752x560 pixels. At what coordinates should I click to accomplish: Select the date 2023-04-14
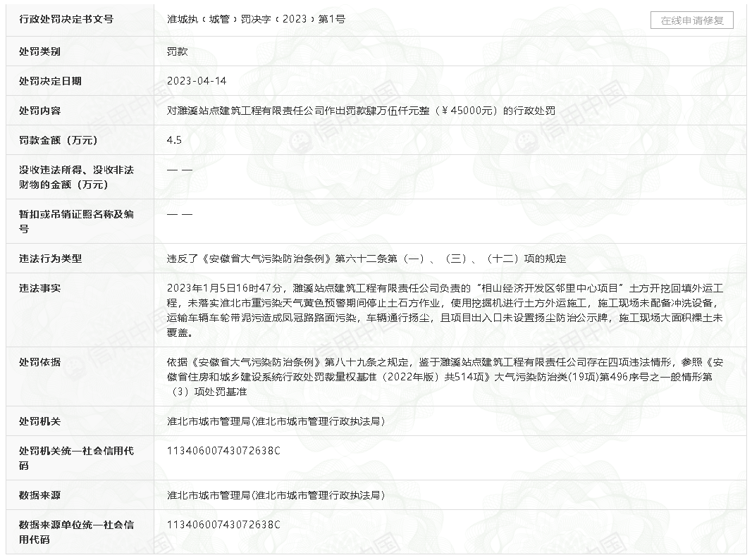pos(197,81)
